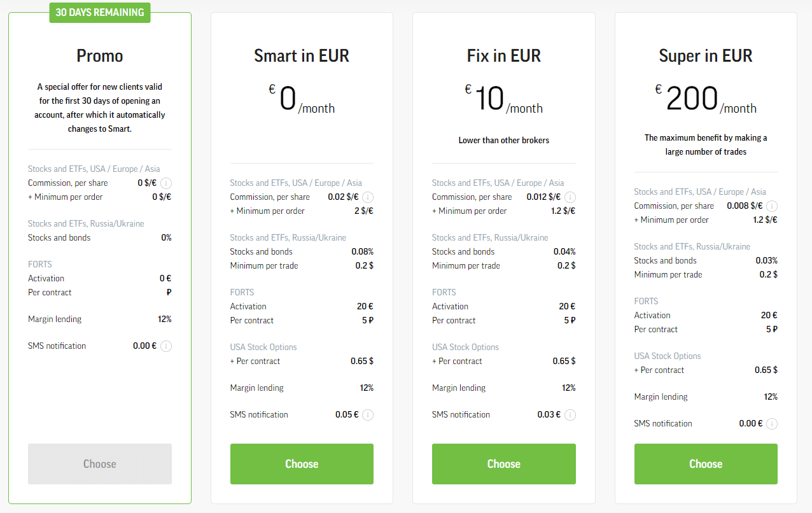This screenshot has width=812, height=513.
Task: Click info icon beside Promo SMS notification
Action: 166,346
